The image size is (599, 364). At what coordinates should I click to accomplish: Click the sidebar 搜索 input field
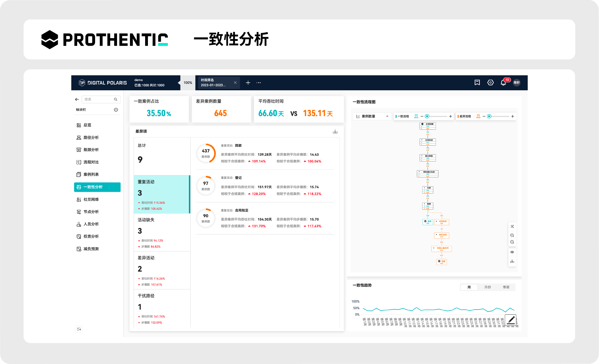(x=98, y=99)
